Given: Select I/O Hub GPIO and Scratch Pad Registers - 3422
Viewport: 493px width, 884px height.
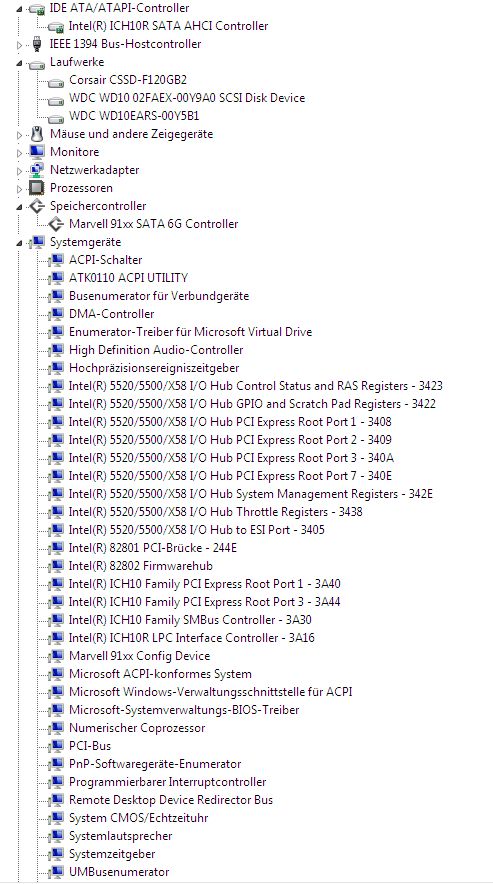Looking at the screenshot, I should point(252,404).
